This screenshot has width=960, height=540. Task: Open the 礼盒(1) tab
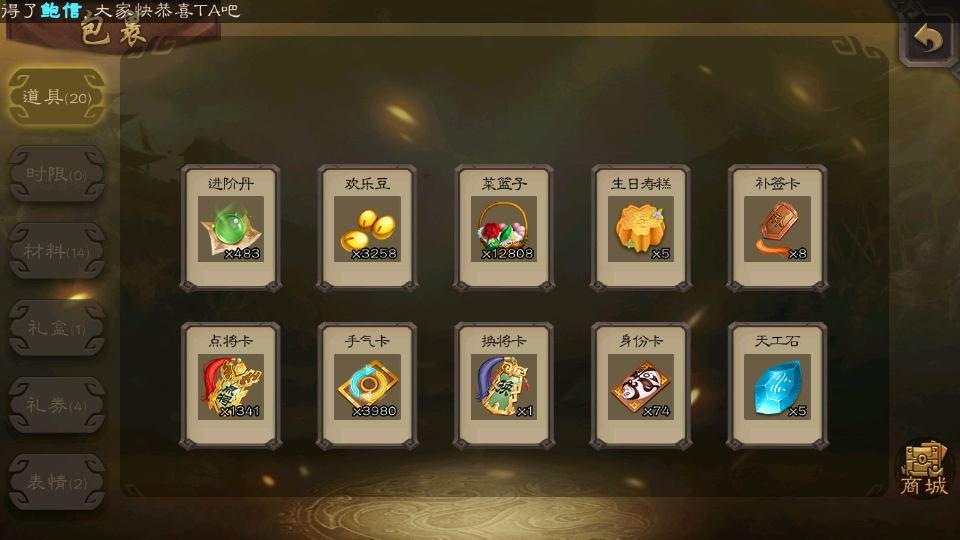point(57,328)
